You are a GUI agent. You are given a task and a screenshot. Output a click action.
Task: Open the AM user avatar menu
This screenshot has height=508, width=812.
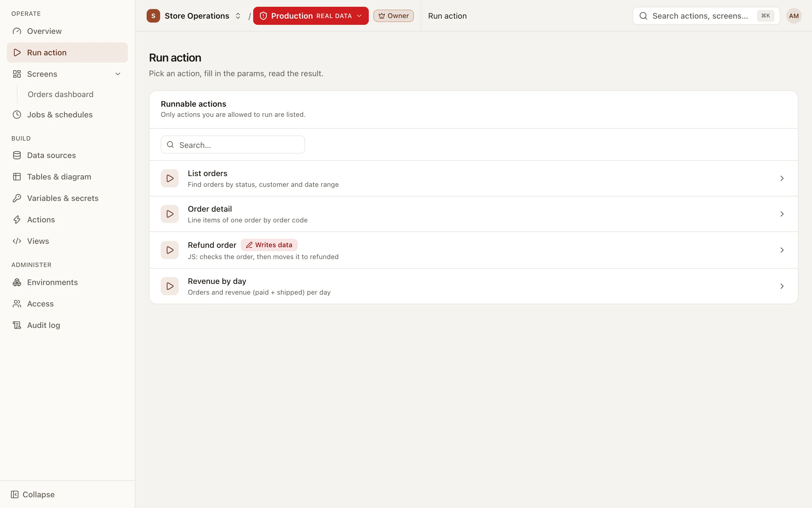794,16
